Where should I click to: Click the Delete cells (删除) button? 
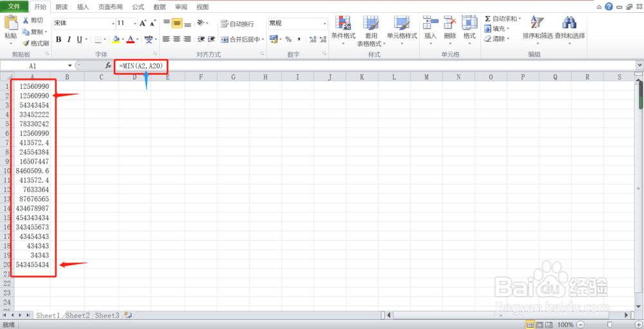tap(450, 30)
